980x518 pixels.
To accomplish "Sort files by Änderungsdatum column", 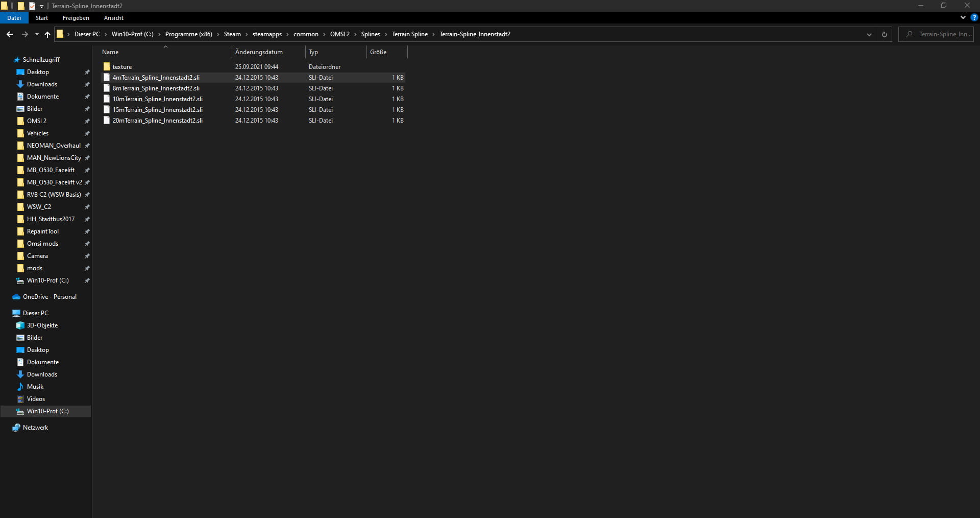I will (259, 52).
